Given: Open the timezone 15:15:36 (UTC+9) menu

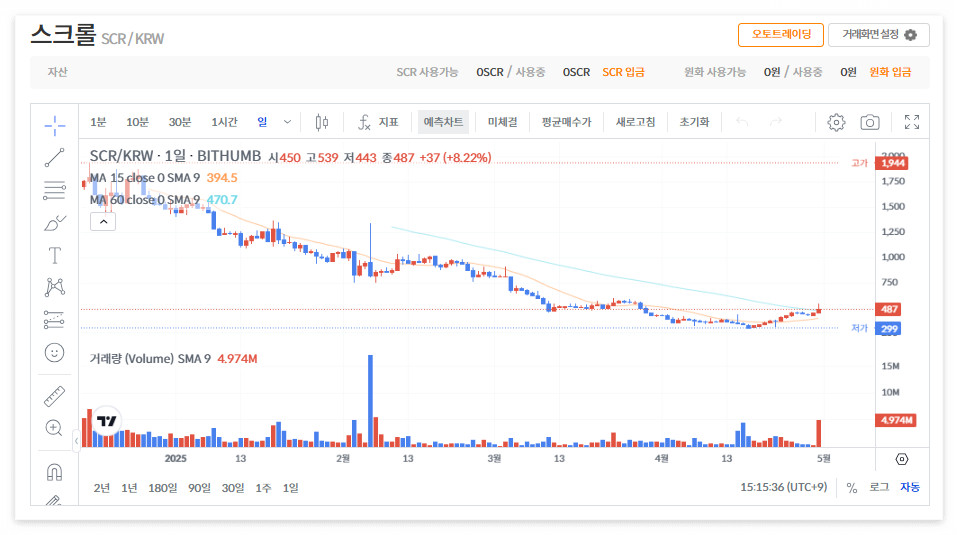Looking at the screenshot, I should 784,487.
